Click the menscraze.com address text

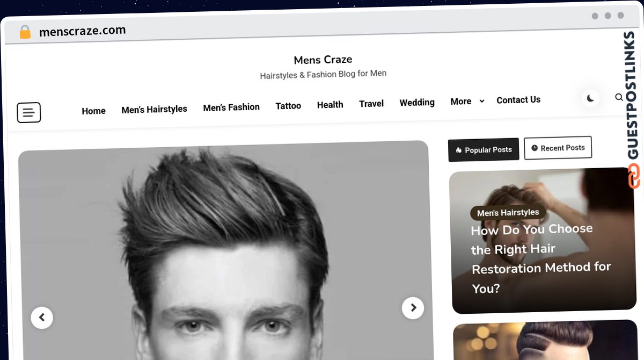click(x=83, y=31)
